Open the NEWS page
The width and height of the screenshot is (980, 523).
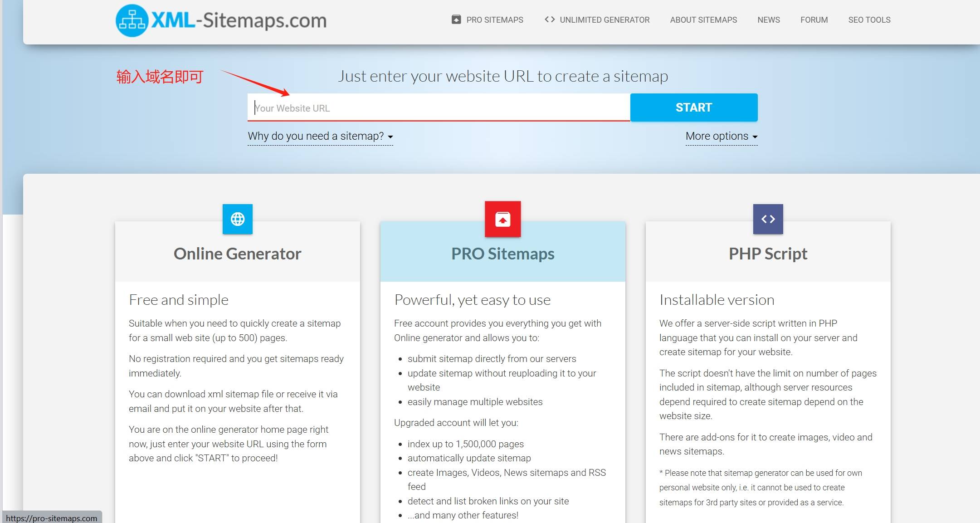[769, 20]
